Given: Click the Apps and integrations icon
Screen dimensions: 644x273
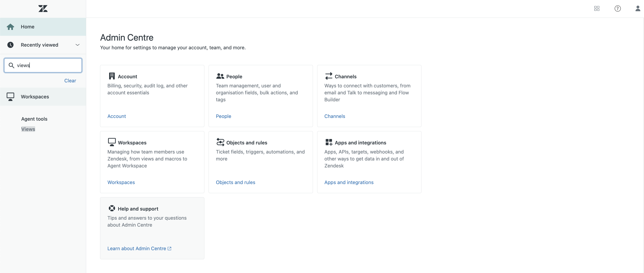Looking at the screenshot, I should 328,142.
